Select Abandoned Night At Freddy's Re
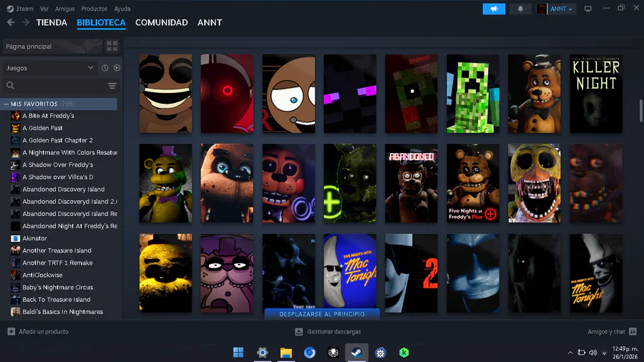Screen dimensions: 644x362 (70, 226)
